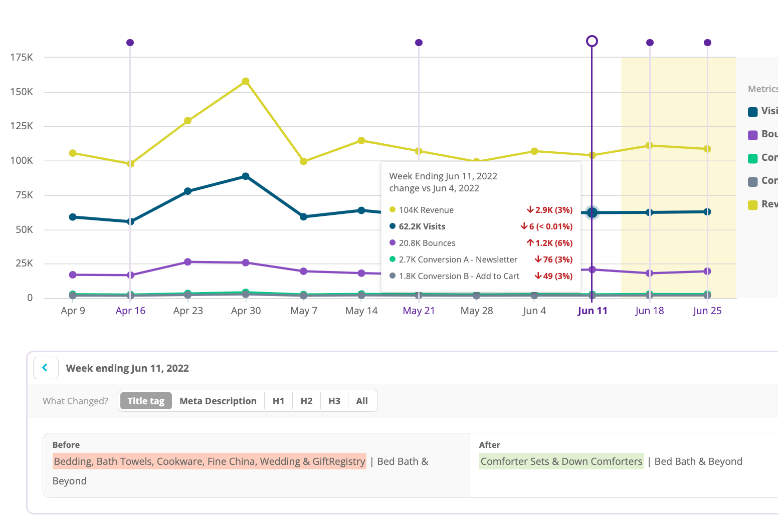Click the Revenue peak point at Apr 30
778x532 pixels.
coord(246,81)
